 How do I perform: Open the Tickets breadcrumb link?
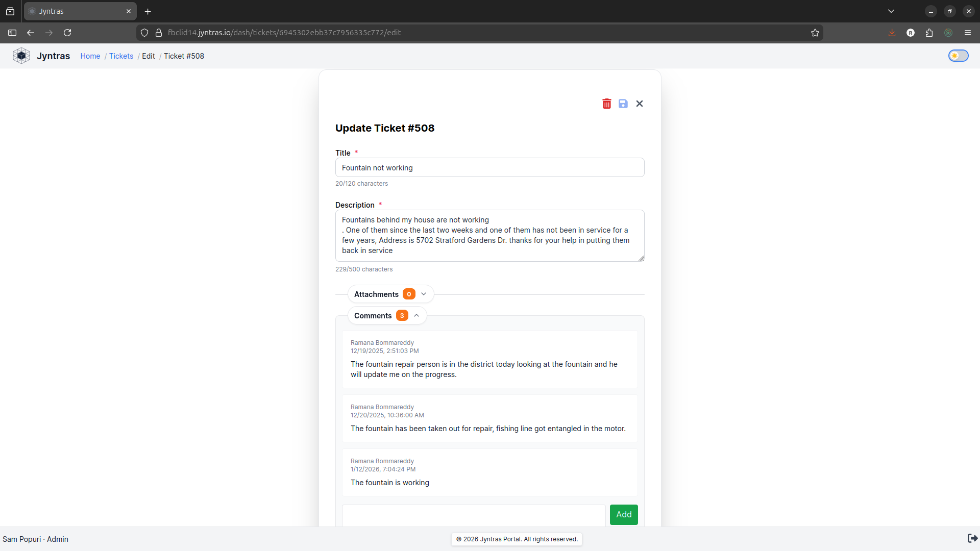click(121, 56)
